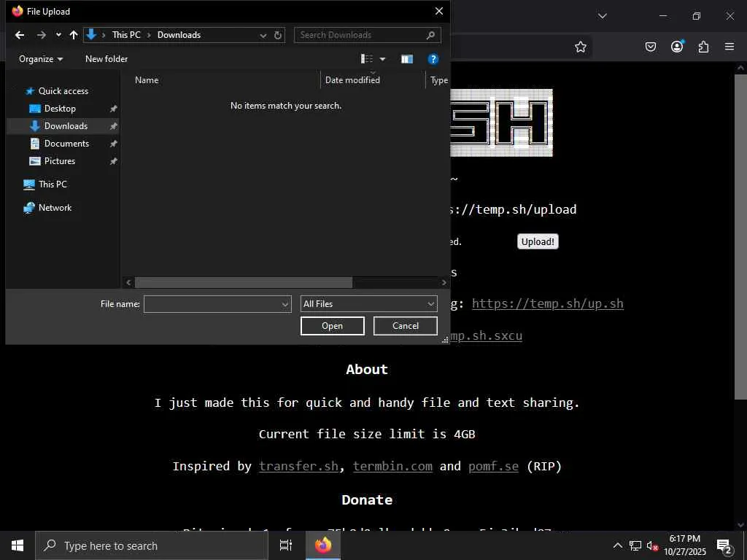Click the pin icon beside Documents
This screenshot has height=560, width=747.
pos(113,144)
